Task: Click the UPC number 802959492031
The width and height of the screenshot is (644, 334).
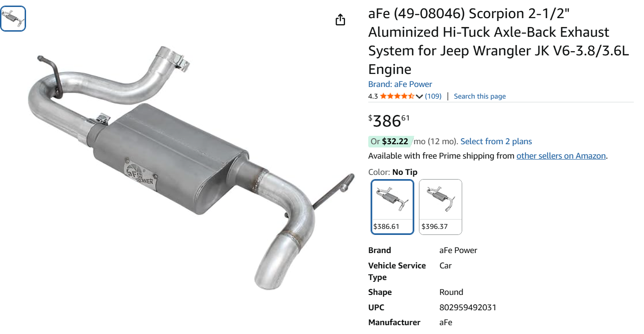Action: (468, 307)
